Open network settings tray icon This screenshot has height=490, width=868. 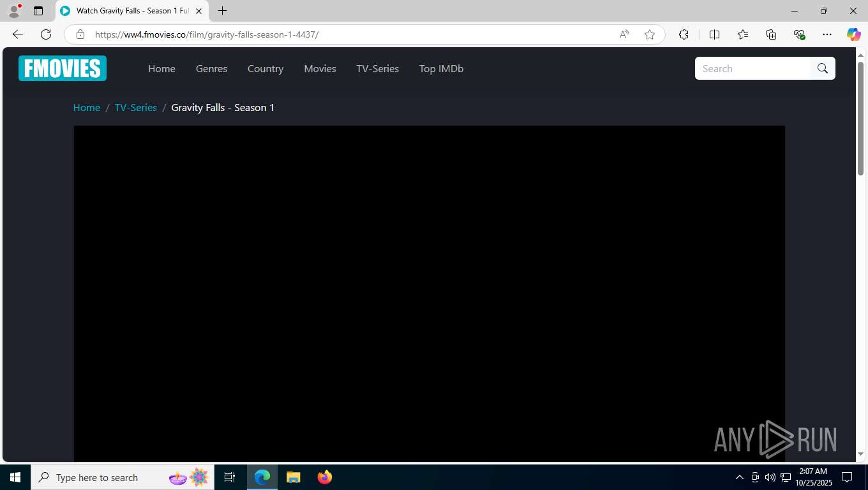pos(786,477)
